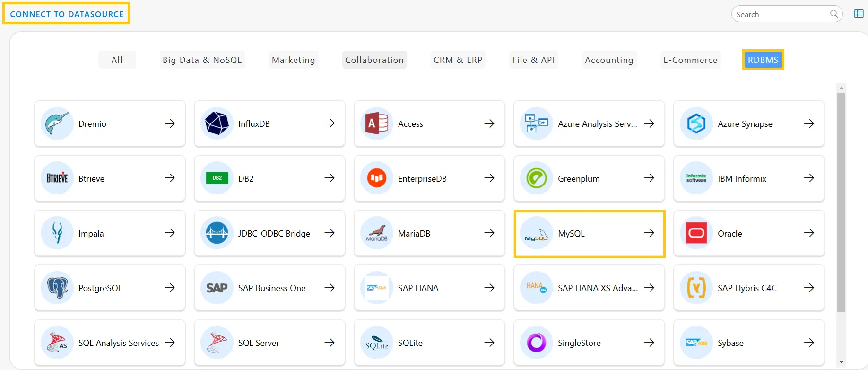The image size is (868, 370).
Task: Select the CRM & ERP tab
Action: pos(458,60)
